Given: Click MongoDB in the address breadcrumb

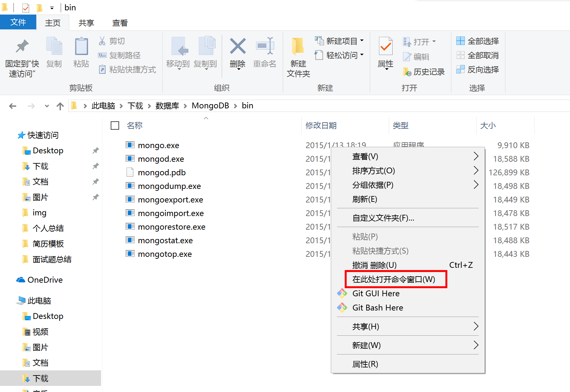Looking at the screenshot, I should pyautogui.click(x=210, y=106).
